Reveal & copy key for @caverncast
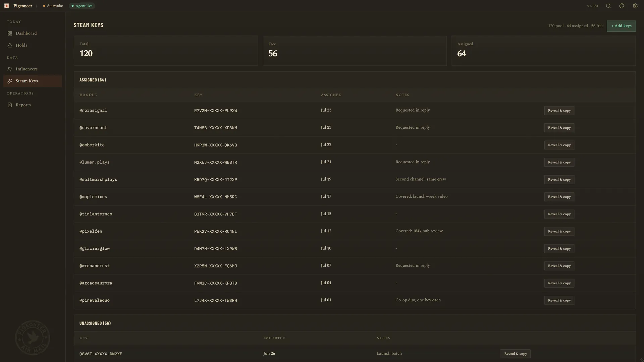 click(559, 128)
